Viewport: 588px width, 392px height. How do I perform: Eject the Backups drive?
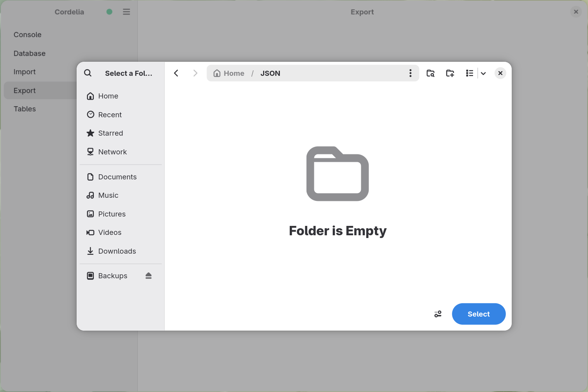click(x=149, y=276)
